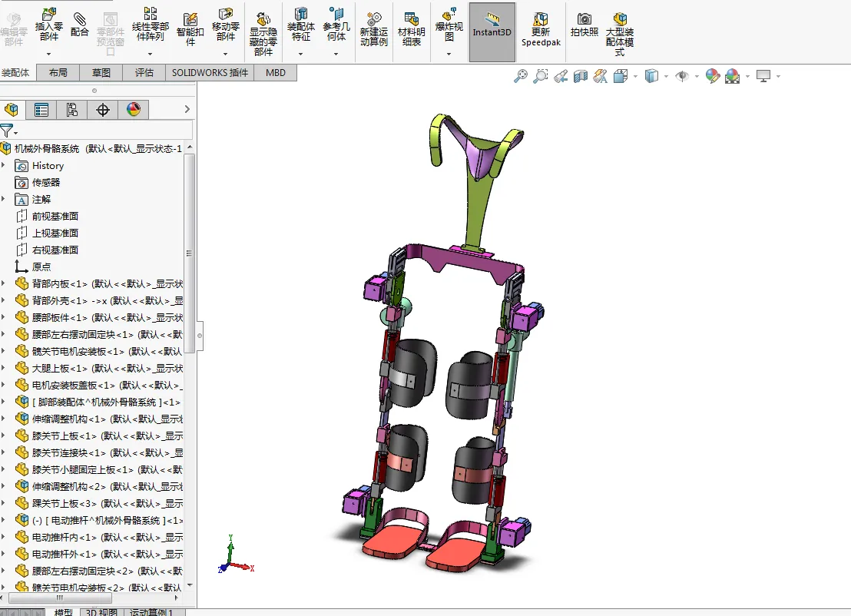Click the 配合 (Mate) tool icon
Screen dimensions: 851x616
[79, 20]
